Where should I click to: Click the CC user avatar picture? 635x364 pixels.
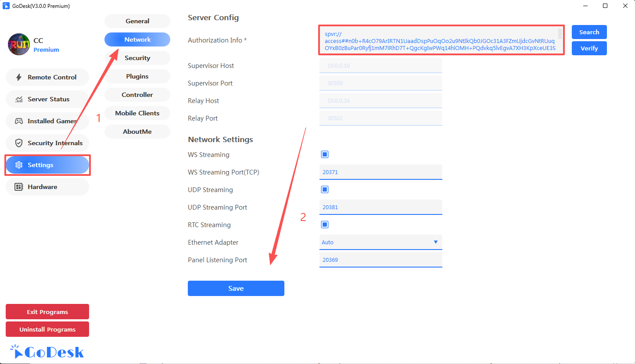tap(19, 44)
